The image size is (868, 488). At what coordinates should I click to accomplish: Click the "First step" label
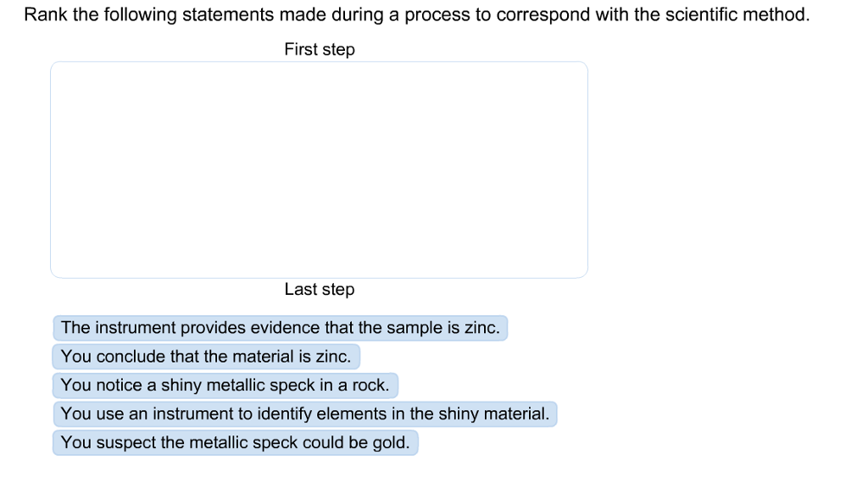pyautogui.click(x=320, y=50)
